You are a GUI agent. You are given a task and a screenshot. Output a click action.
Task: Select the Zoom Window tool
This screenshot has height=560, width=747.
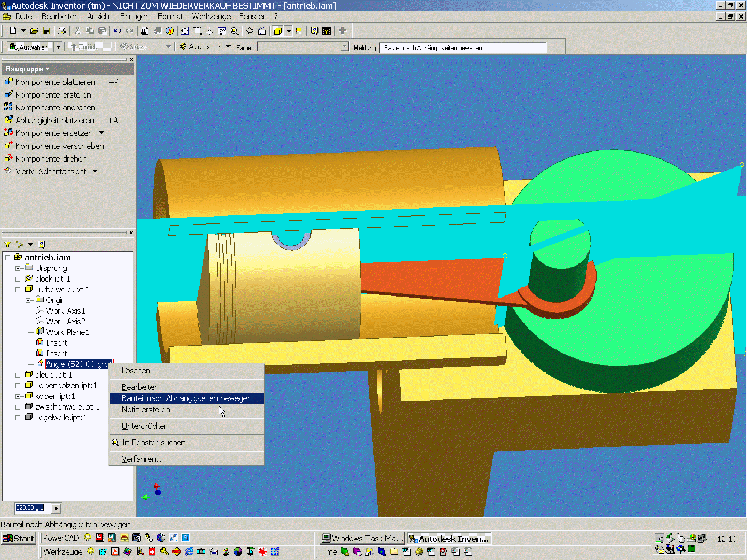pos(197,31)
